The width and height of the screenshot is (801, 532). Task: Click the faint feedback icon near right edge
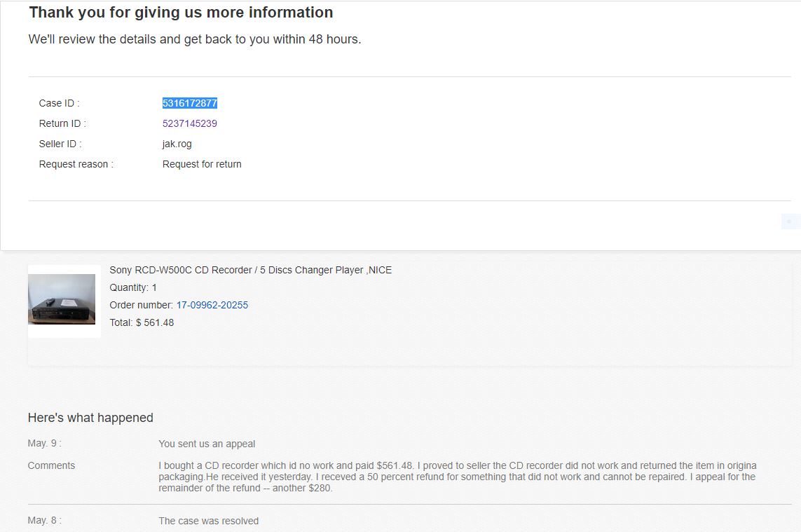pyautogui.click(x=790, y=221)
